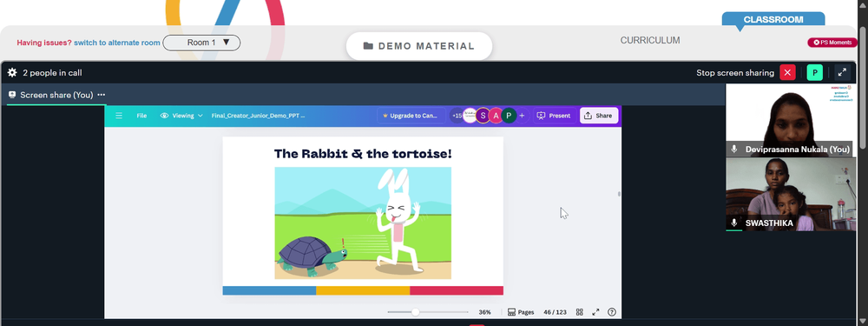Click the 36% zoom level

485,312
